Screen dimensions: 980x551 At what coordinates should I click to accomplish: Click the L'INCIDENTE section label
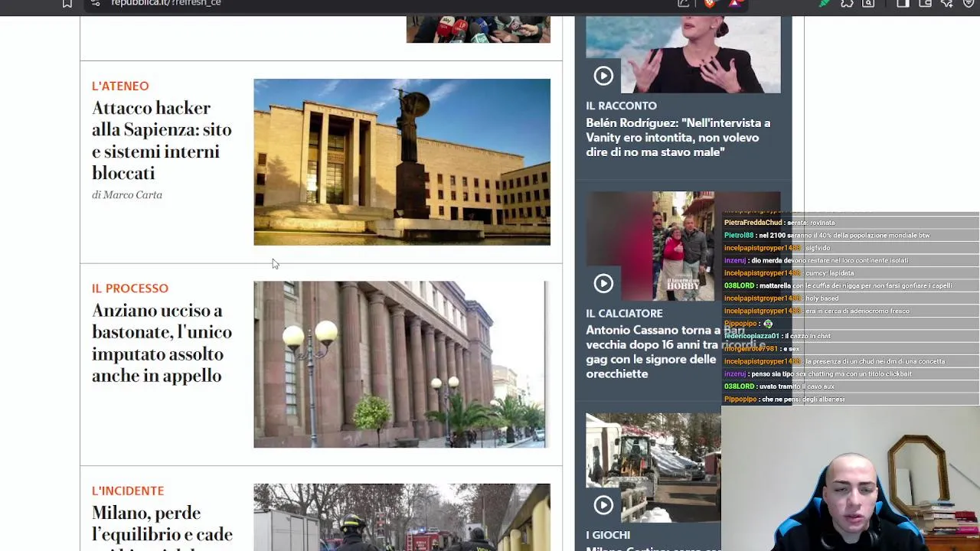(x=128, y=491)
